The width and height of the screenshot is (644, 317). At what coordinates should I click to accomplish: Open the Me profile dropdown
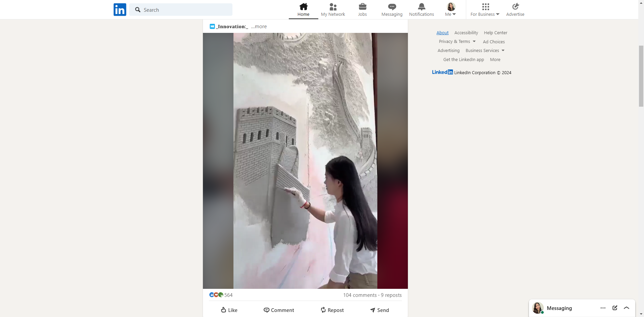click(x=450, y=10)
